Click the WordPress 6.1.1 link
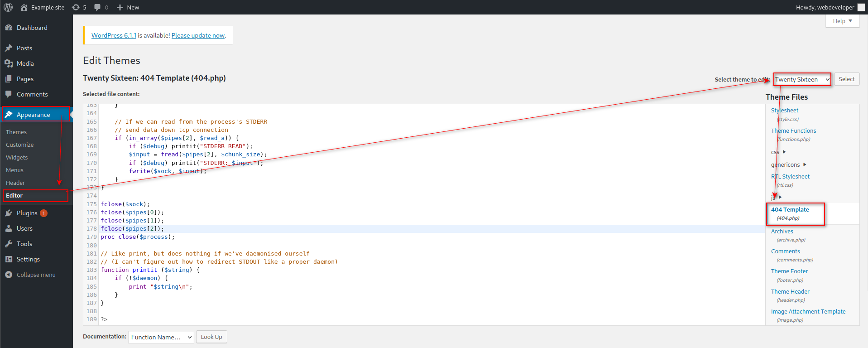 click(114, 35)
